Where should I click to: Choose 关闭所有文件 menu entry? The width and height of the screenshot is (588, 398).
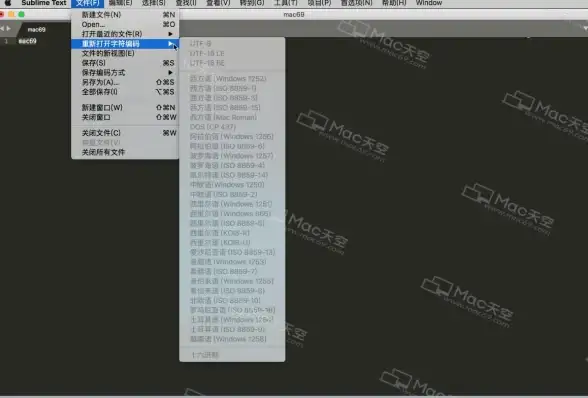[x=125, y=152]
